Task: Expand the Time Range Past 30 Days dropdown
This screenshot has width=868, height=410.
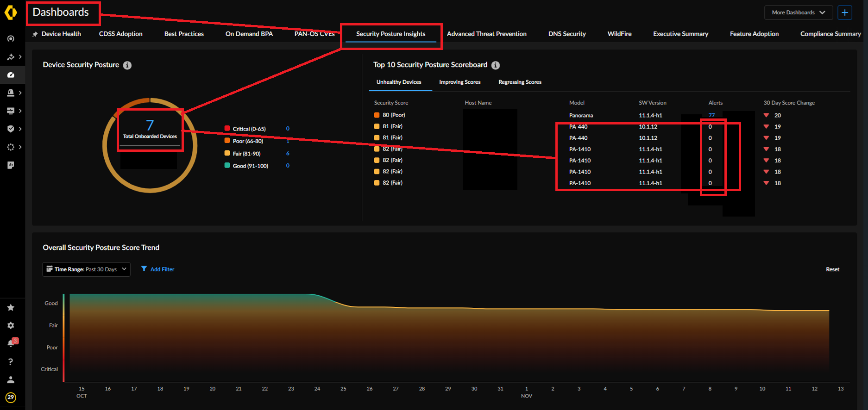Action: point(86,269)
